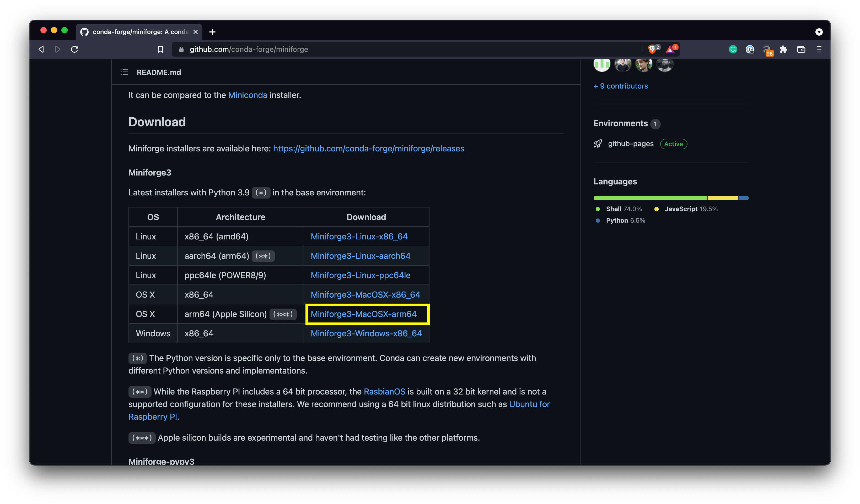Viewport: 860px width, 504px height.
Task: Open the Brave Rewards triangle icon
Action: click(670, 50)
